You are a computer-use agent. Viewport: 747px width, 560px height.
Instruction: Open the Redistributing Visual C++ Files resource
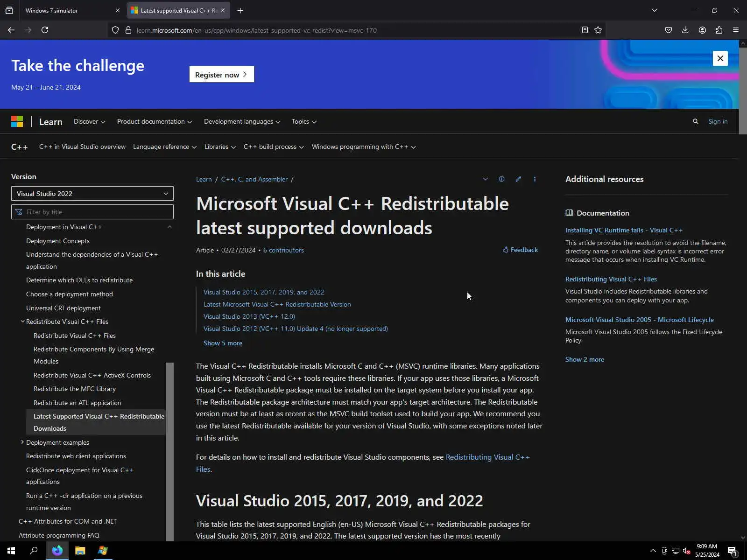pos(611,279)
